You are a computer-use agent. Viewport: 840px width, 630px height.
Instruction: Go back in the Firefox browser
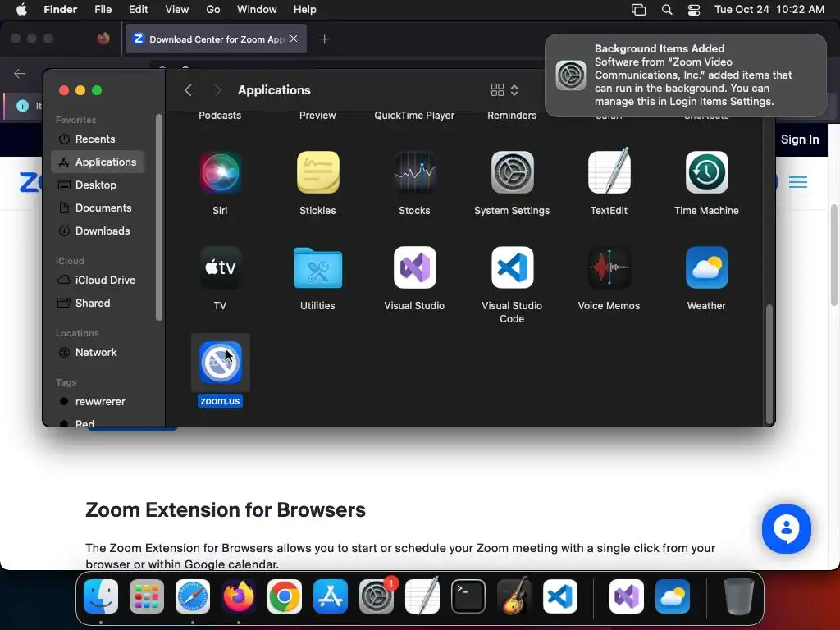[x=20, y=73]
